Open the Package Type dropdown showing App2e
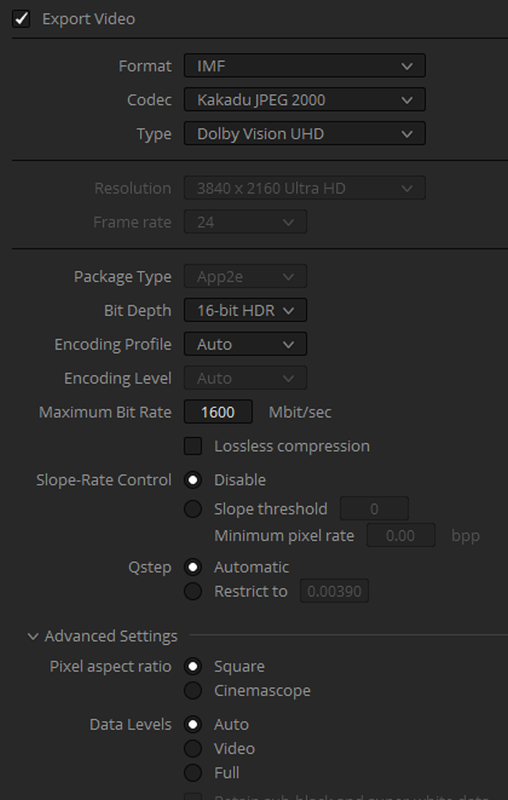The width and height of the screenshot is (508, 800). click(x=245, y=277)
